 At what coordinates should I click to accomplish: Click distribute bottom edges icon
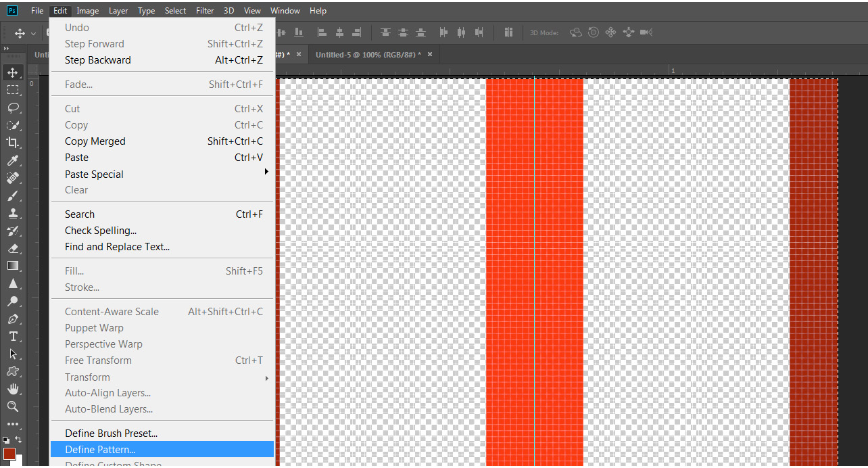tap(420, 32)
